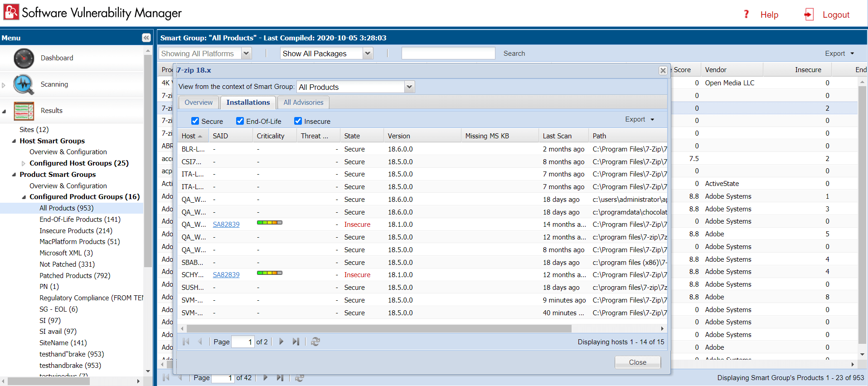Viewport: 868px width, 386px height.
Task: Open the main grid Export menu
Action: coord(839,54)
